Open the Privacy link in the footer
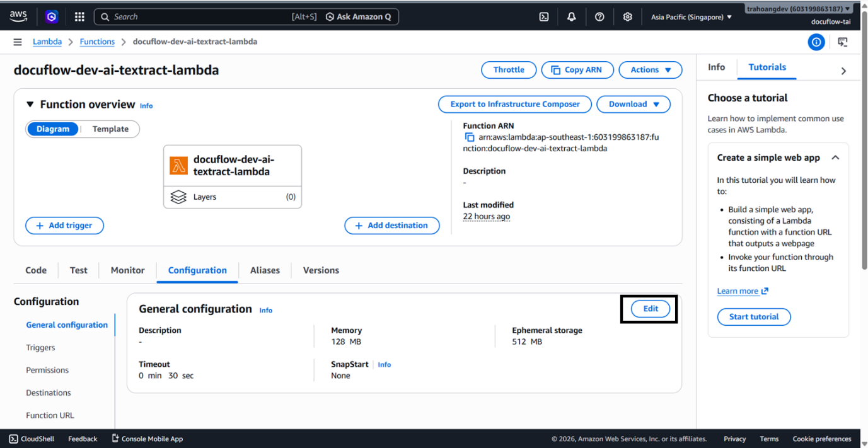Viewport: 868px width, 448px height. [734, 439]
